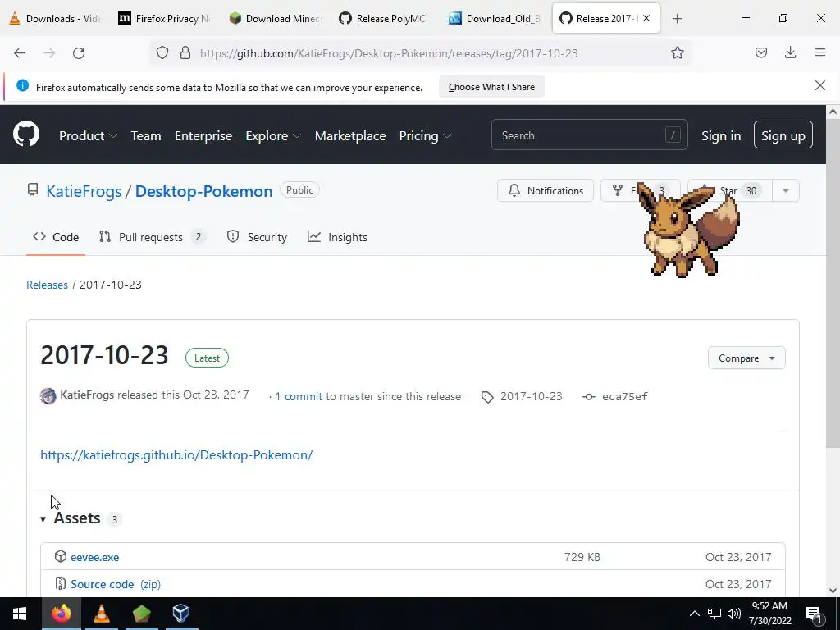Expand the Pricing menu
840x630 pixels.
(425, 135)
